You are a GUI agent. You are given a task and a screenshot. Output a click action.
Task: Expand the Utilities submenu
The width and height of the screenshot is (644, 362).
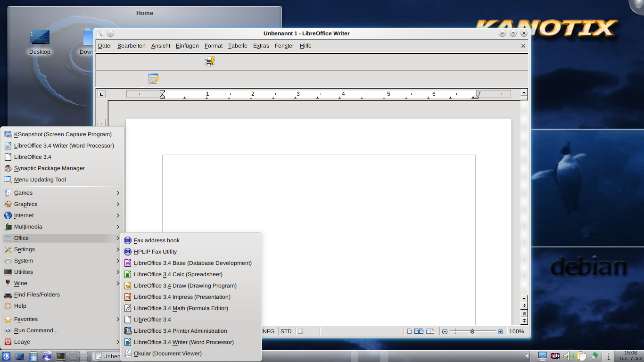(x=62, y=272)
